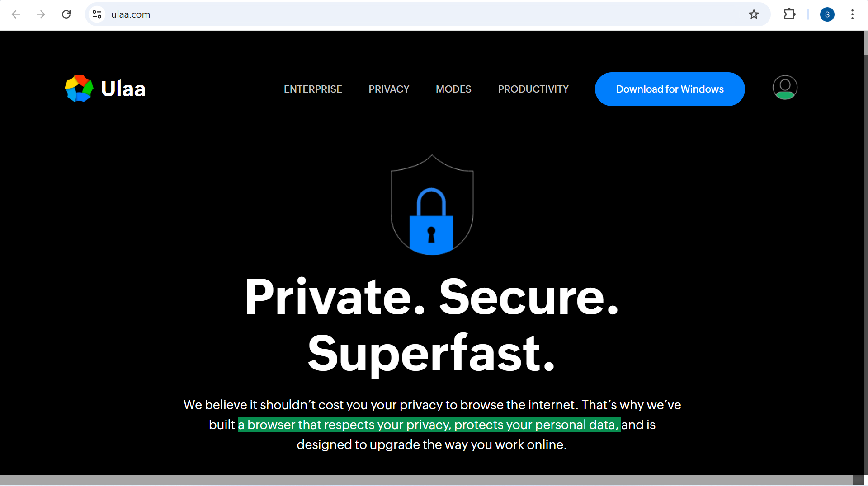Bookmark this page with the star icon

(x=754, y=14)
